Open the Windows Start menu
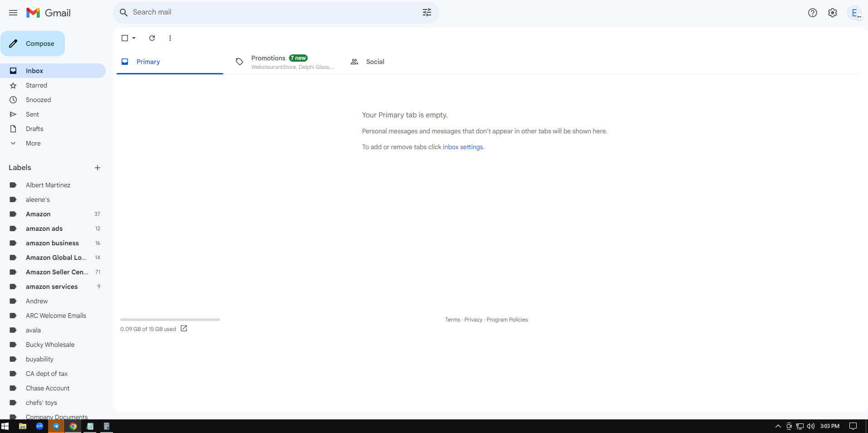This screenshot has height=433, width=868. click(x=5, y=426)
